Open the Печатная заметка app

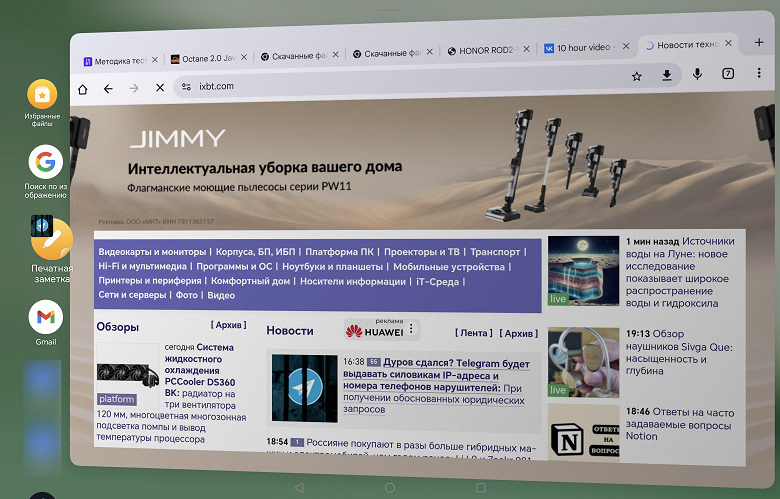point(52,249)
